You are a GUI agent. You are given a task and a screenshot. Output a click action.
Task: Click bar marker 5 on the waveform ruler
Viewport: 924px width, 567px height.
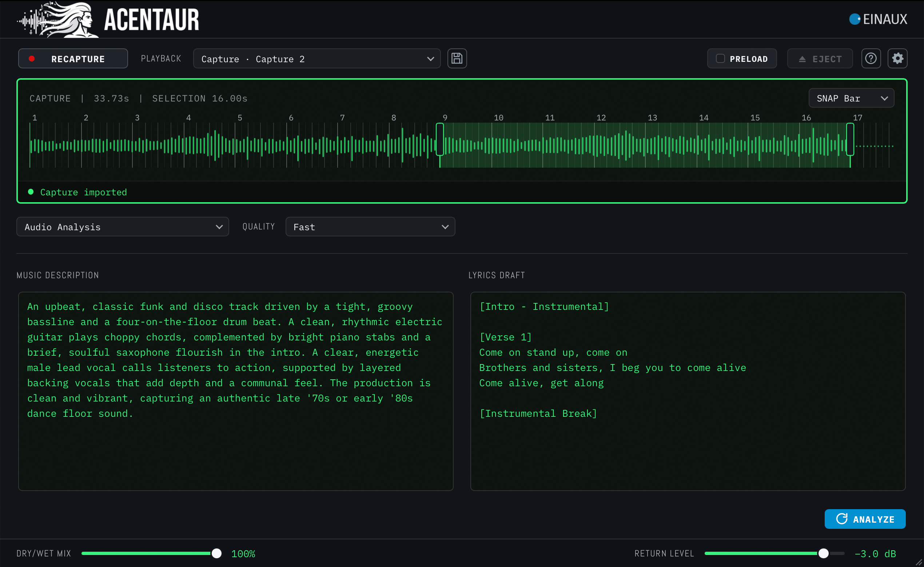[x=240, y=118]
